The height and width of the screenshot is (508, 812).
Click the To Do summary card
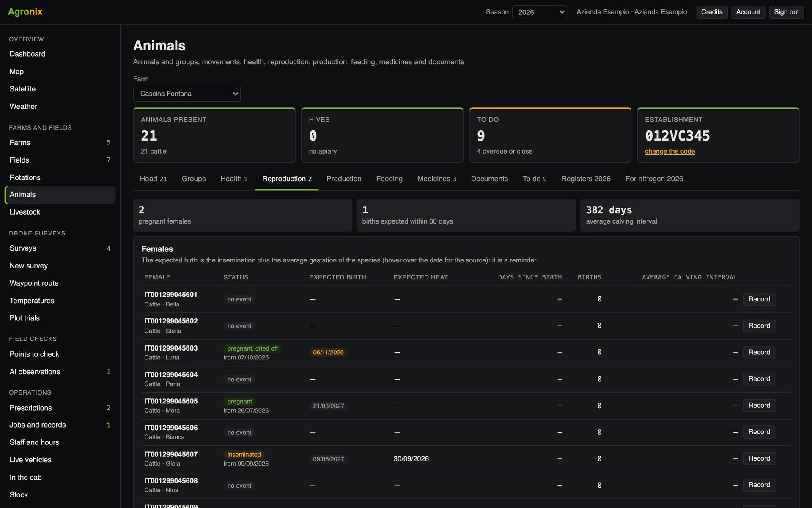pyautogui.click(x=550, y=135)
